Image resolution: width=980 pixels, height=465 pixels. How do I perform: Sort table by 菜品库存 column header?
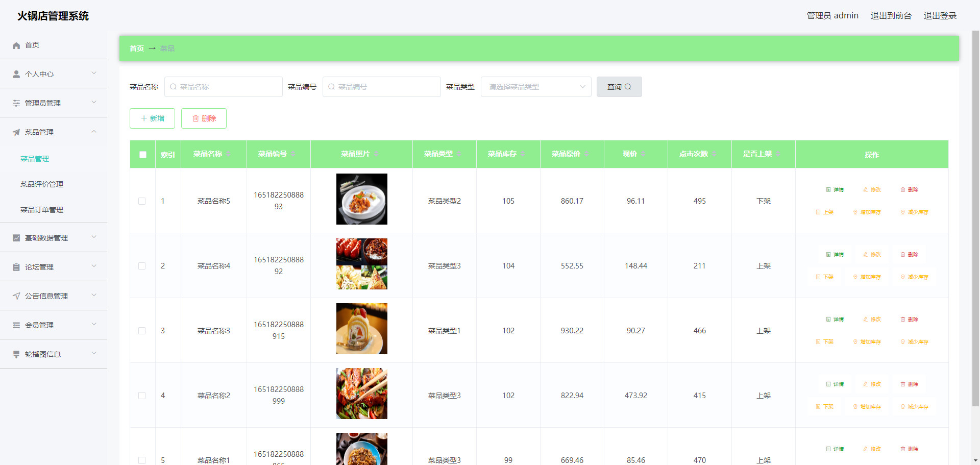point(508,154)
